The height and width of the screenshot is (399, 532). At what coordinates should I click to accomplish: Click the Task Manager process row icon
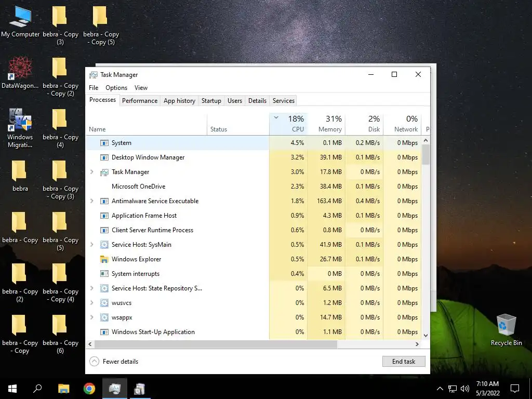(104, 172)
